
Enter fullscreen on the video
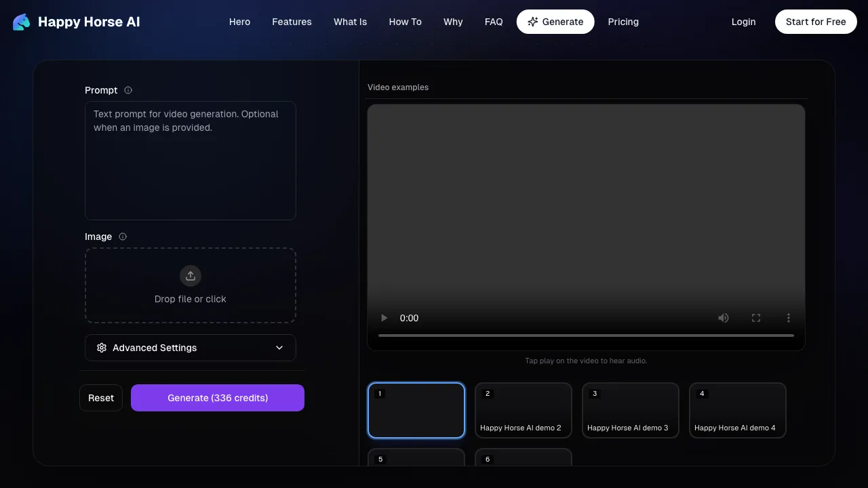pyautogui.click(x=756, y=318)
